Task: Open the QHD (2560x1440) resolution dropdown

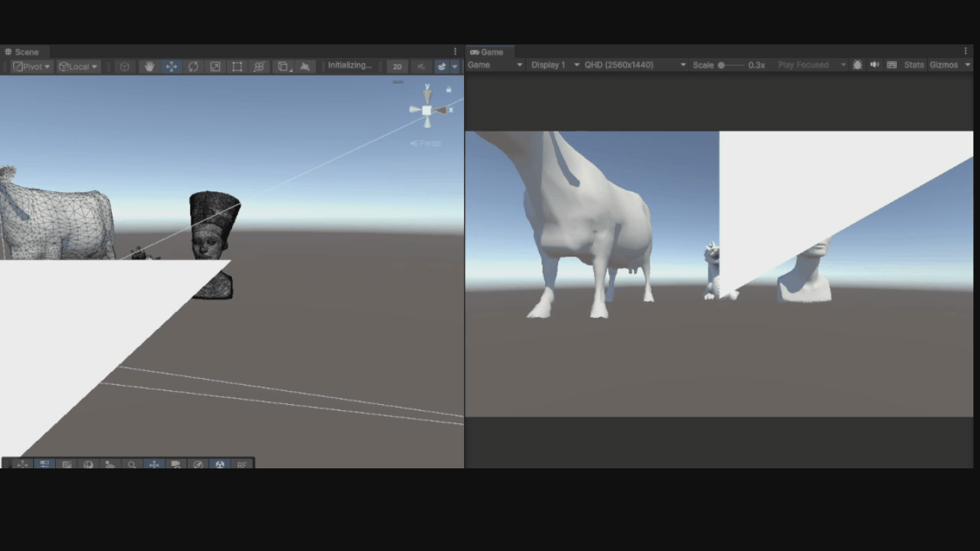Action: click(635, 65)
